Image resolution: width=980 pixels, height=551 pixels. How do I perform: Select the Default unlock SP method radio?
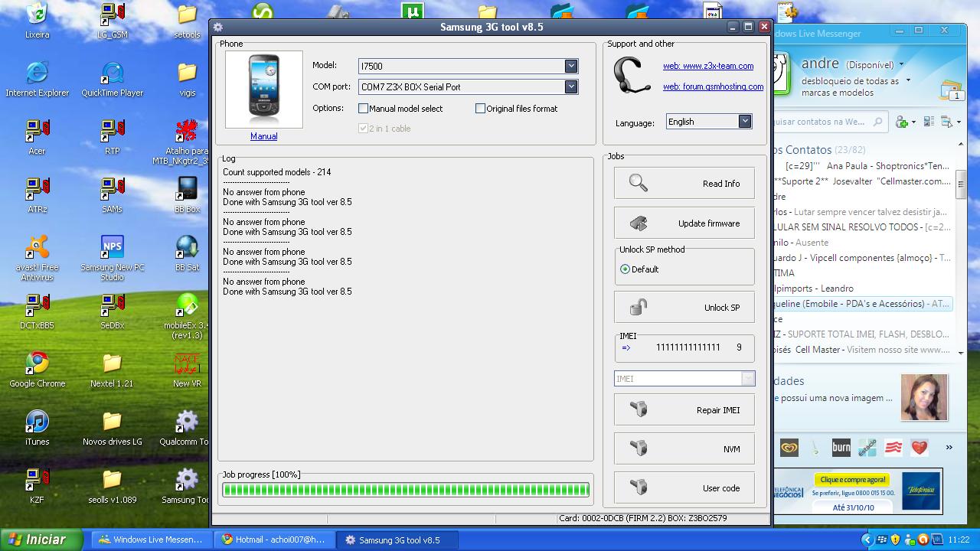click(x=626, y=269)
